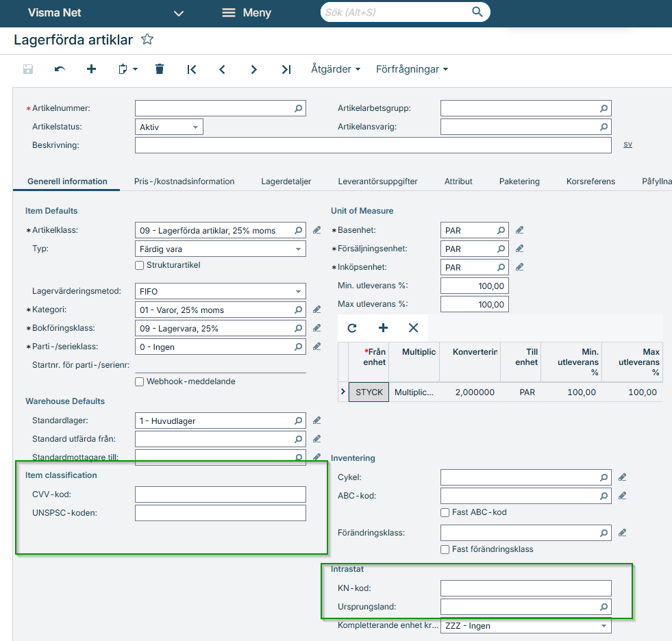Open the Meny main menu
Screen dimensions: 672x641
[247, 13]
